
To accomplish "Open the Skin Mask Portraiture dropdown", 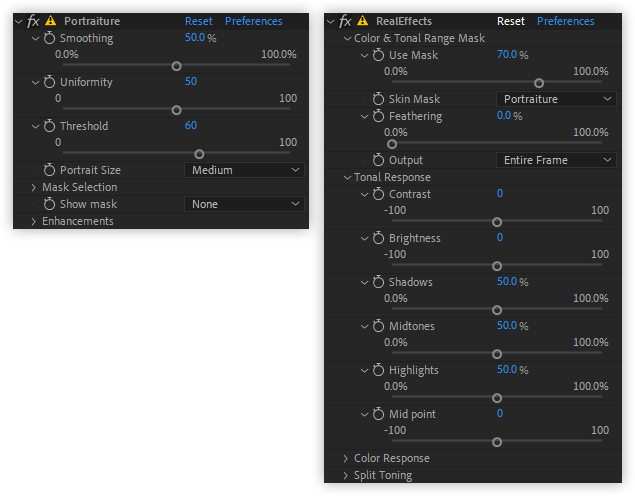I will [556, 99].
